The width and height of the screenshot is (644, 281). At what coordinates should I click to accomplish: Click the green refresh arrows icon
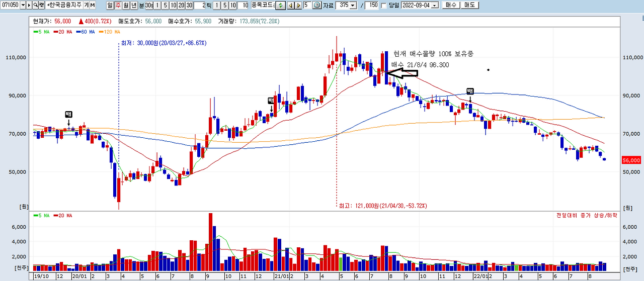tap(280, 5)
